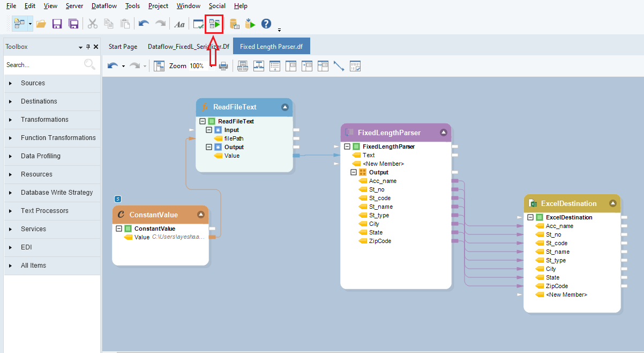The height and width of the screenshot is (353, 644).
Task: Open Help via the question mark icon
Action: point(266,24)
